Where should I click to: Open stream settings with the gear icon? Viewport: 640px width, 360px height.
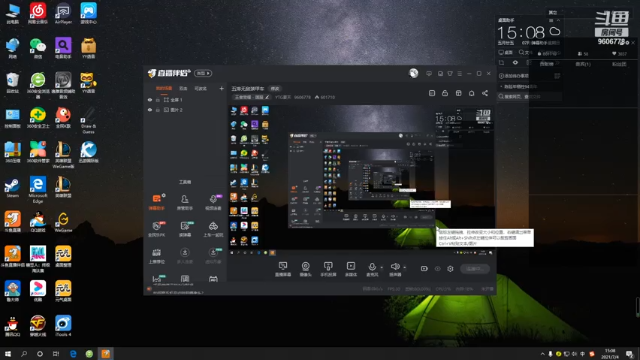(x=450, y=269)
